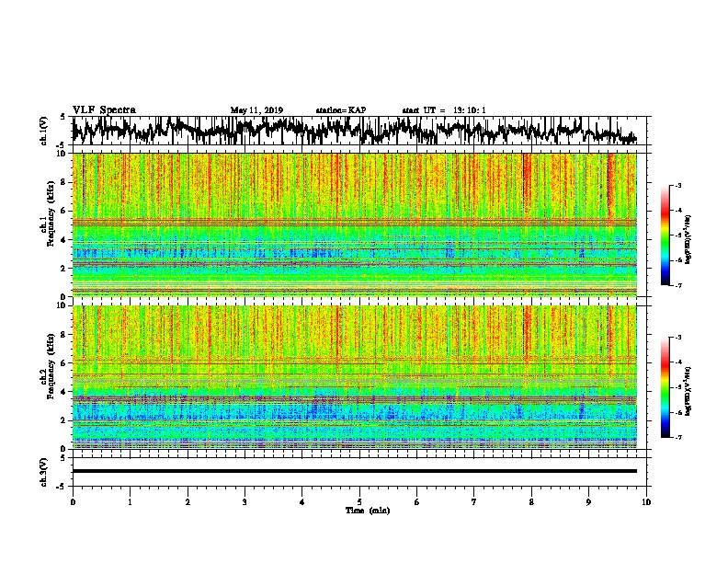Click the time axis tick label "9"
Screen dimensions: 728x563
[588, 502]
